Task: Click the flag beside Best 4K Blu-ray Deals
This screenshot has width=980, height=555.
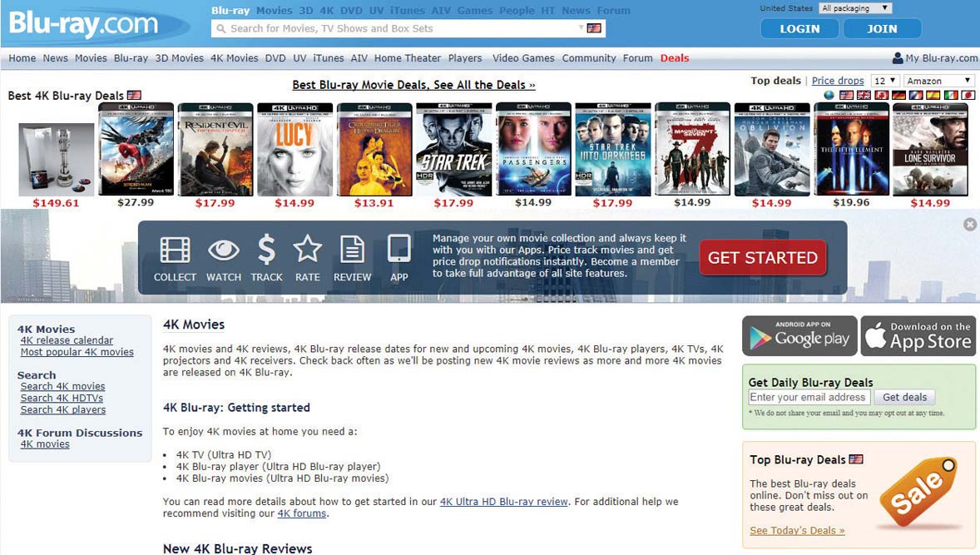Action: click(x=134, y=95)
